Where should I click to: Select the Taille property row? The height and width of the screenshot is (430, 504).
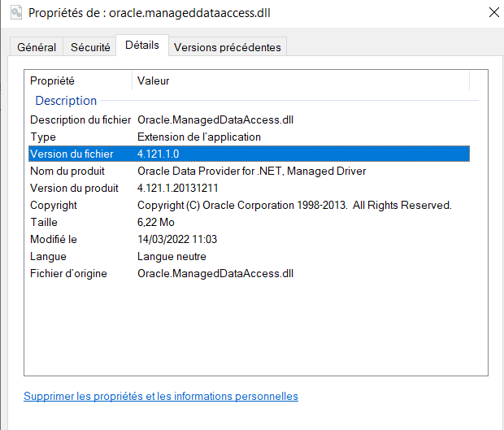click(249, 222)
